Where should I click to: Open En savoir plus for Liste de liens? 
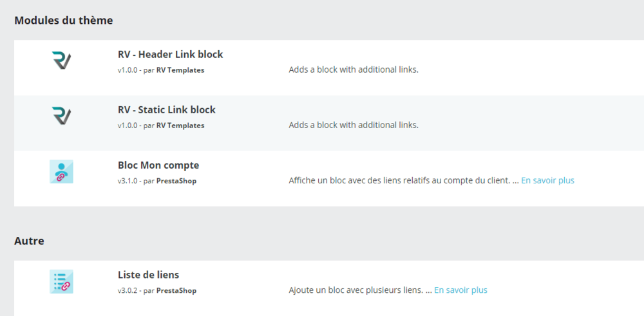(x=460, y=291)
